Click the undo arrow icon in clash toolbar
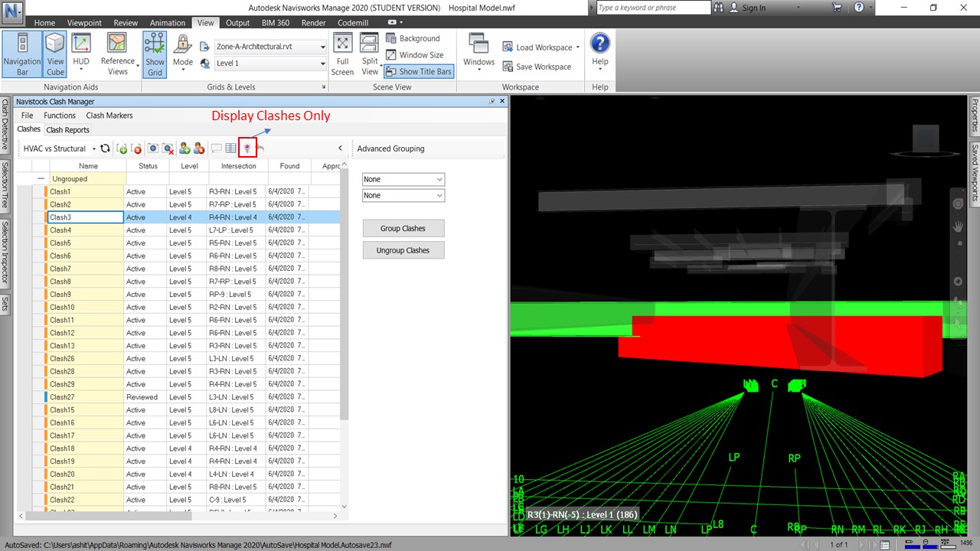 [261, 148]
